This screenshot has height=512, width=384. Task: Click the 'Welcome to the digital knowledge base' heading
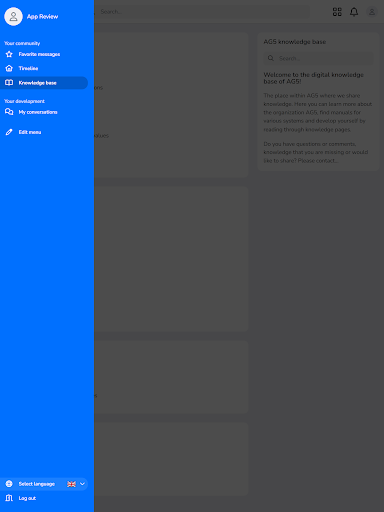pyautogui.click(x=313, y=78)
